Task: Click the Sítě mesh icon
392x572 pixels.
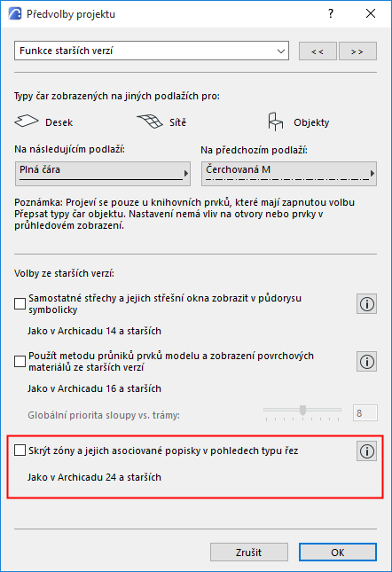Action: click(150, 121)
